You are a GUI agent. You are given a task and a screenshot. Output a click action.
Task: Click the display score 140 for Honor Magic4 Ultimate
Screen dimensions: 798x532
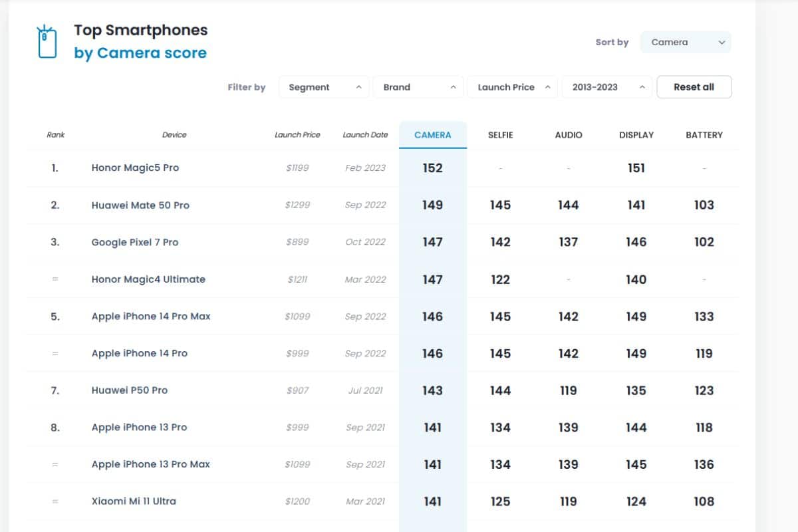pyautogui.click(x=636, y=280)
